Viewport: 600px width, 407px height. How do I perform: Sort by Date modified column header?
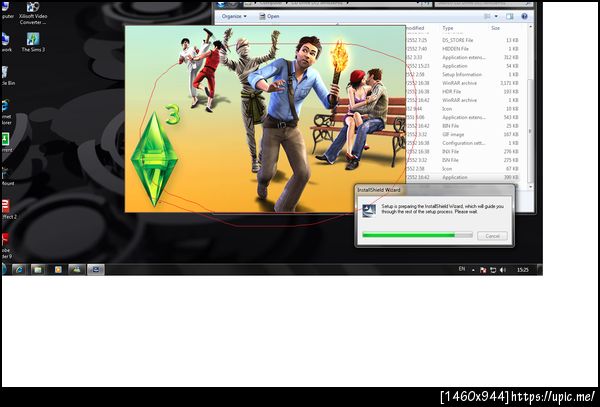click(415, 28)
